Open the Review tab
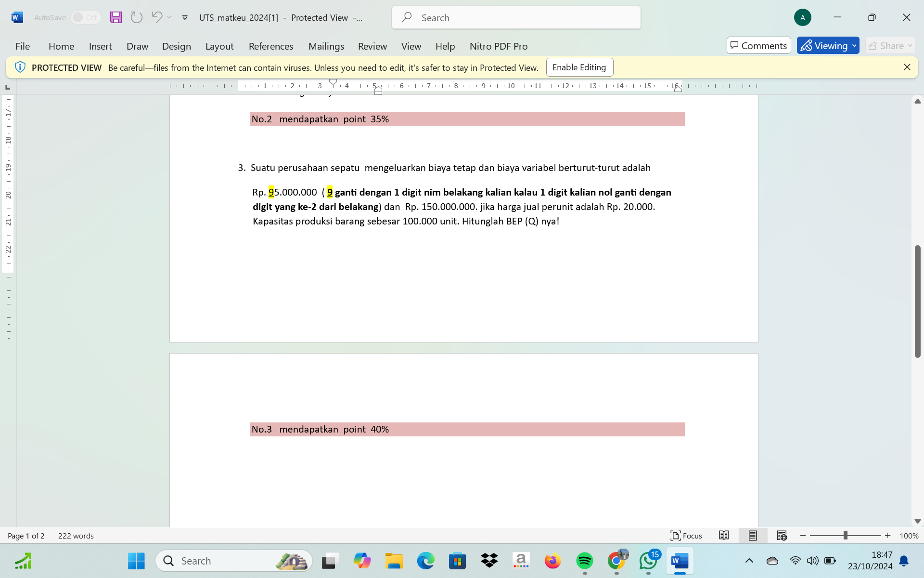 (x=372, y=46)
